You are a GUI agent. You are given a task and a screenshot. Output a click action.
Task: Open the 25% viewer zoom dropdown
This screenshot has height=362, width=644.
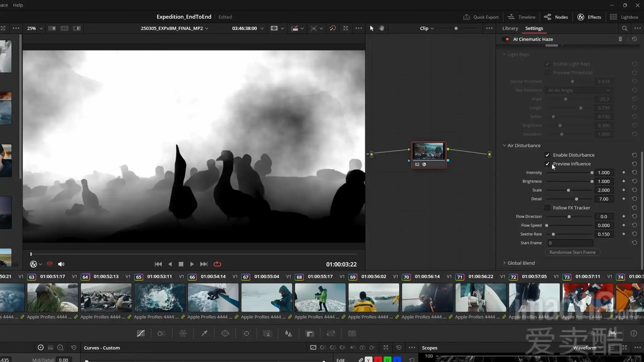[x=35, y=28]
